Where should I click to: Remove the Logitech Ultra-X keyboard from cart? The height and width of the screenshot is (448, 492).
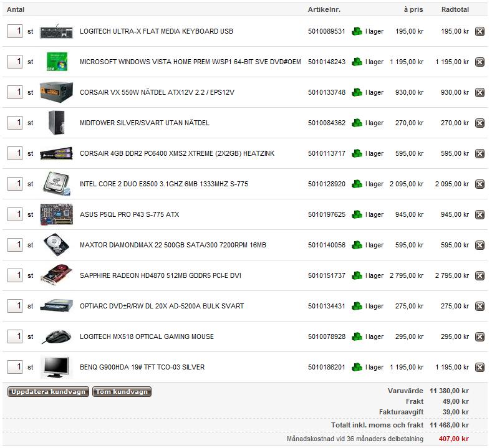coord(480,31)
